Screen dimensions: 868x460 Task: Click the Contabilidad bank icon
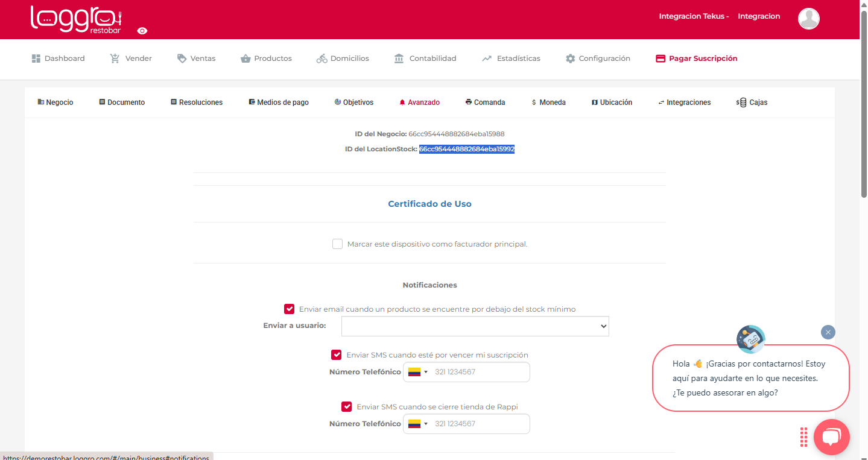[399, 58]
